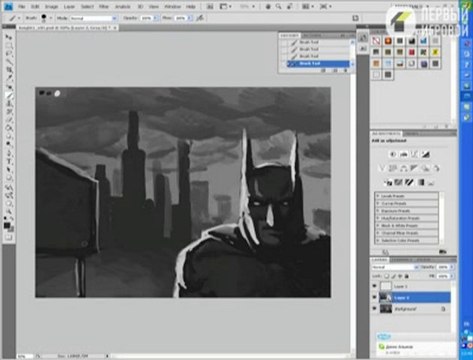Open the Layer menu

coord(69,7)
